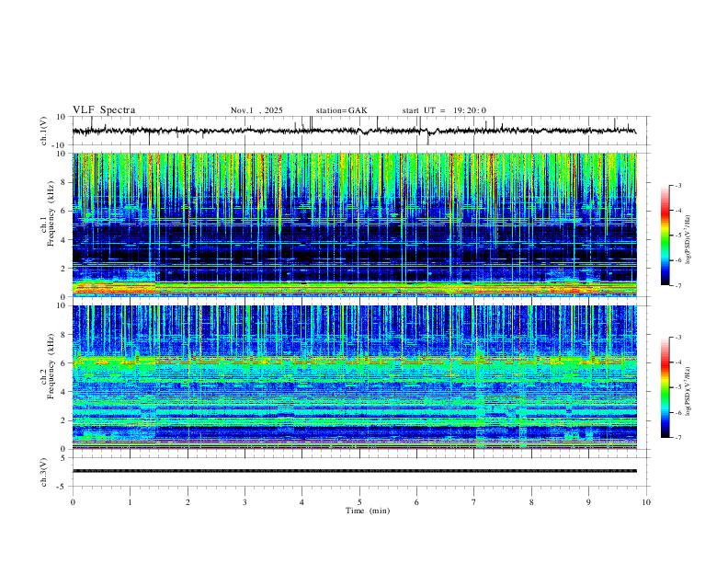Click the "ch.3(V)" axis label
This screenshot has width=728, height=563.
coord(44,472)
